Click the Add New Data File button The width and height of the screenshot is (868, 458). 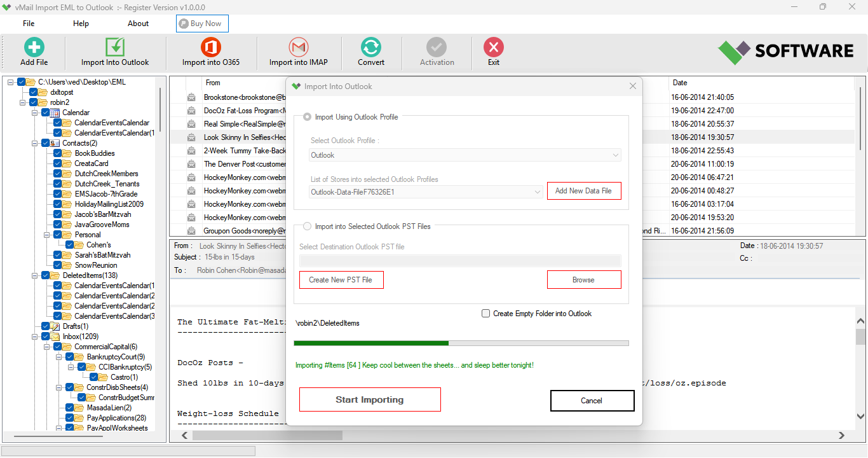click(x=584, y=191)
